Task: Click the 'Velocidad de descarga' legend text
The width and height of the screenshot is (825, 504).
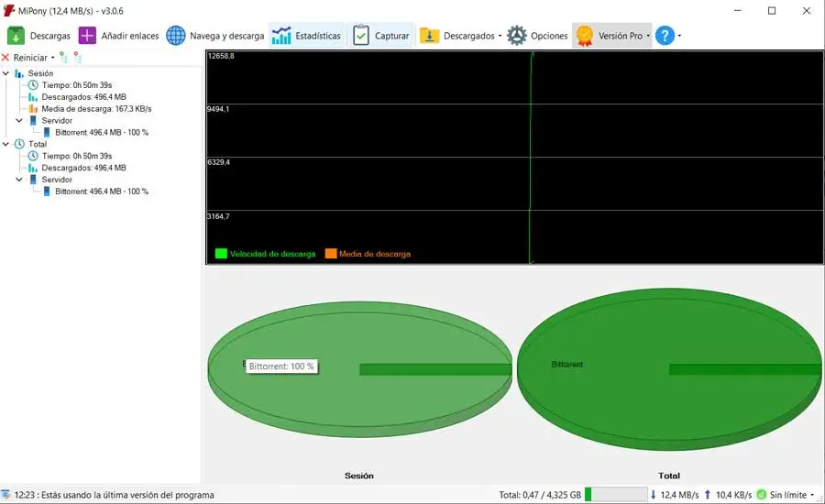Action: point(272,254)
